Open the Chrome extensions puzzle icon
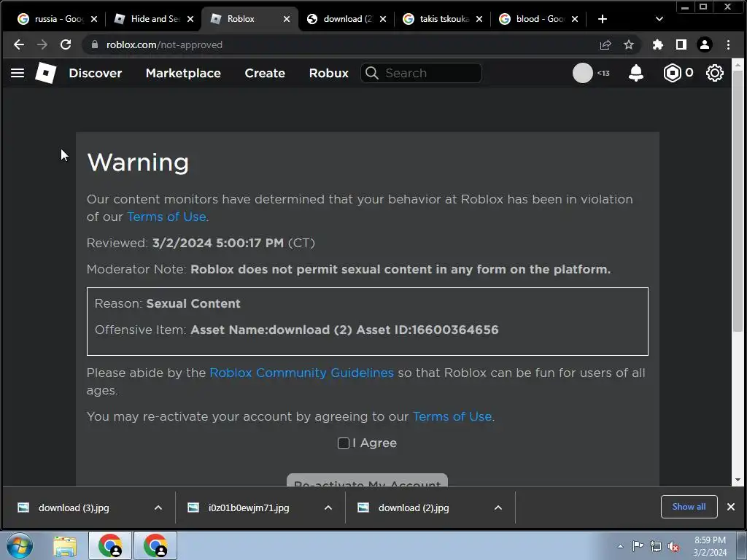Viewport: 747px width, 560px height. coord(658,44)
